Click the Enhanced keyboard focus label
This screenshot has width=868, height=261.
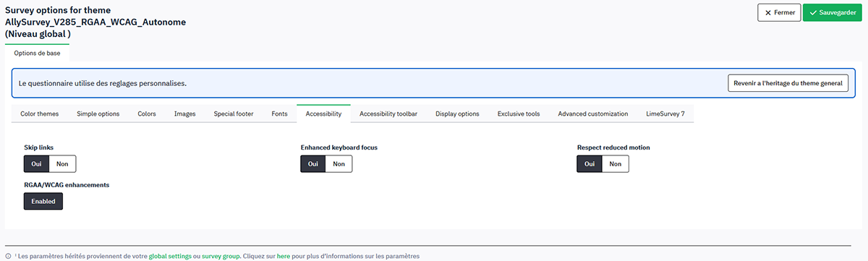(339, 147)
